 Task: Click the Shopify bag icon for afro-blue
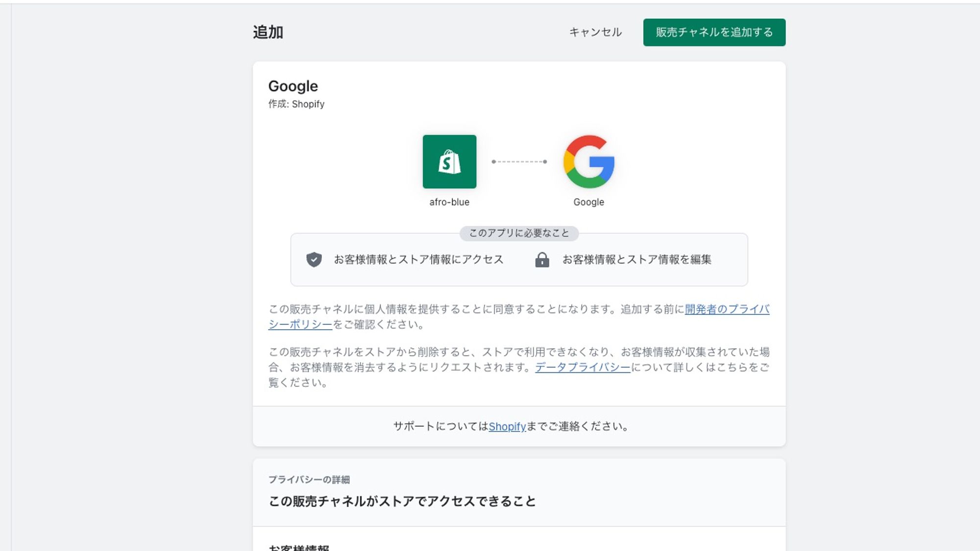coord(449,162)
